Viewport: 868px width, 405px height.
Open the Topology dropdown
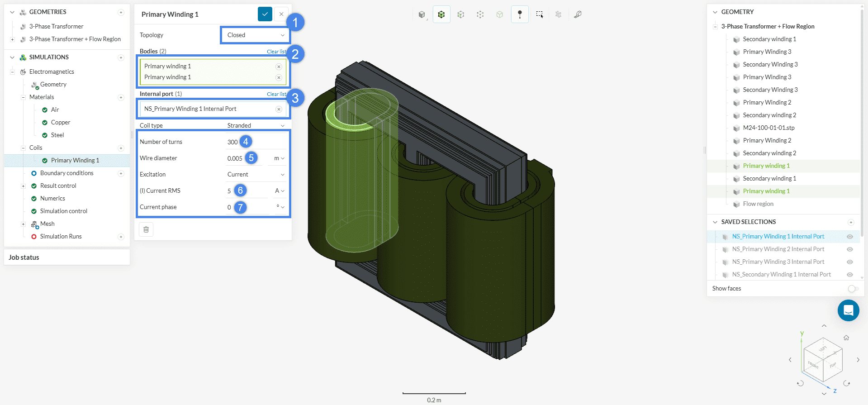pos(256,35)
